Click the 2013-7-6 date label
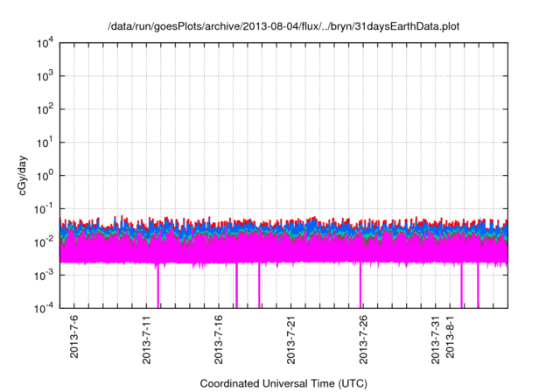Viewport: 560px width, 392px height. [73, 336]
